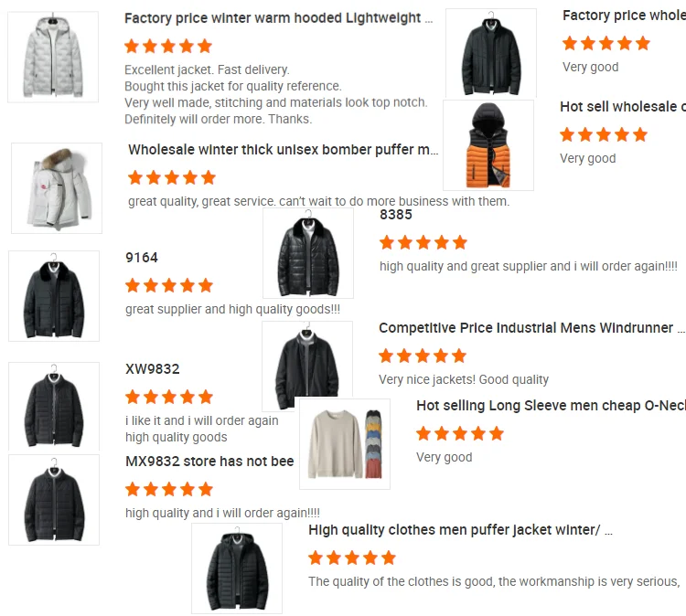
Task: Click product code title 9164
Action: point(141,258)
